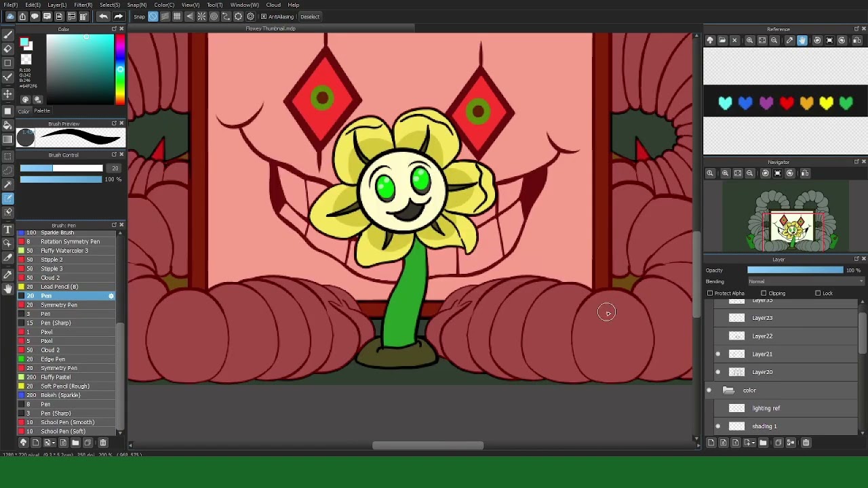
Task: Click the Navigator zoom out icon
Action: (x=750, y=174)
